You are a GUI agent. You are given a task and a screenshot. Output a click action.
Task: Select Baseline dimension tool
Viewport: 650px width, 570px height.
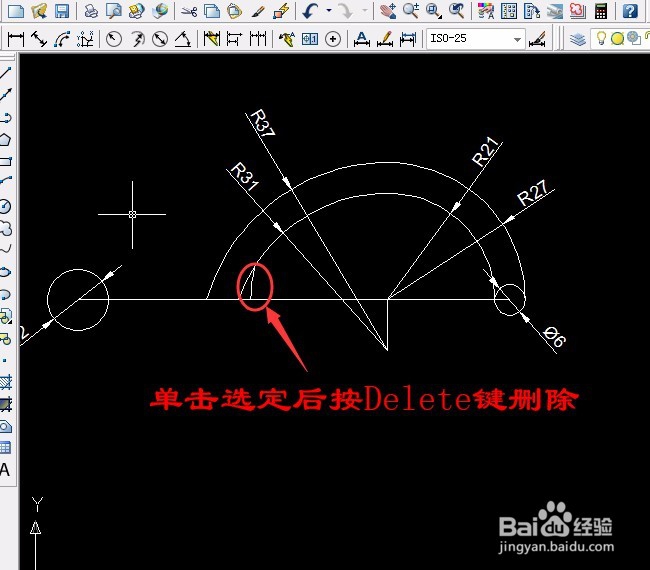235,39
